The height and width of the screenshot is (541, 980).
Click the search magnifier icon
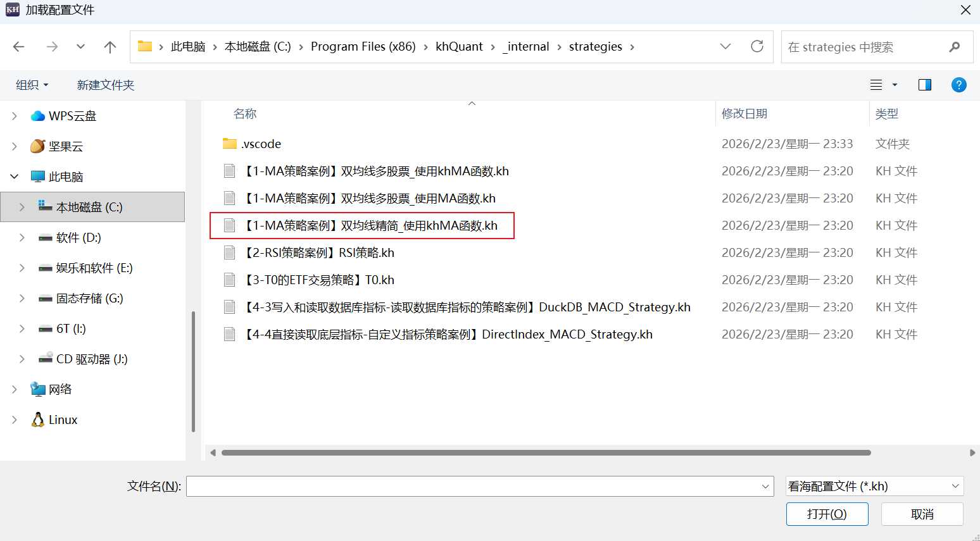pyautogui.click(x=955, y=47)
